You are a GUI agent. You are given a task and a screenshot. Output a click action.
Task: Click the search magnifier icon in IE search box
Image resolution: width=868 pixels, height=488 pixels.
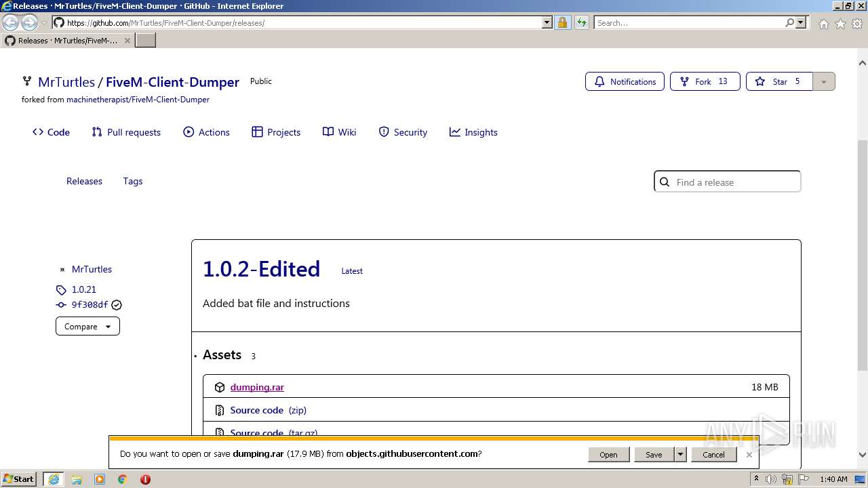[790, 23]
